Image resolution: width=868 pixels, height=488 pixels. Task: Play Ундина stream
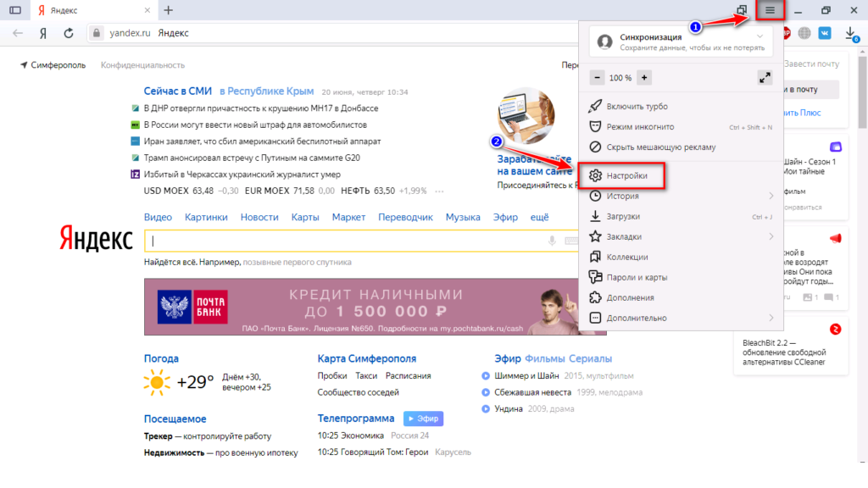[x=486, y=409]
